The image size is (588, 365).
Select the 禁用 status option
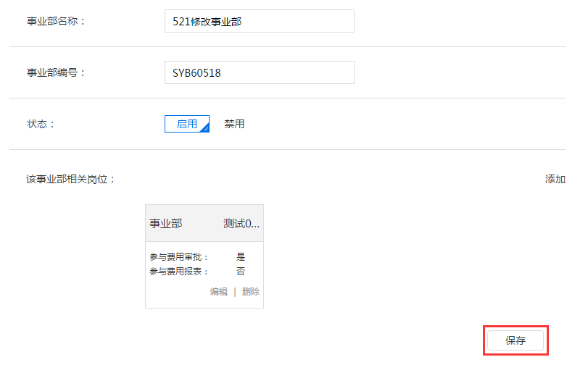(234, 124)
